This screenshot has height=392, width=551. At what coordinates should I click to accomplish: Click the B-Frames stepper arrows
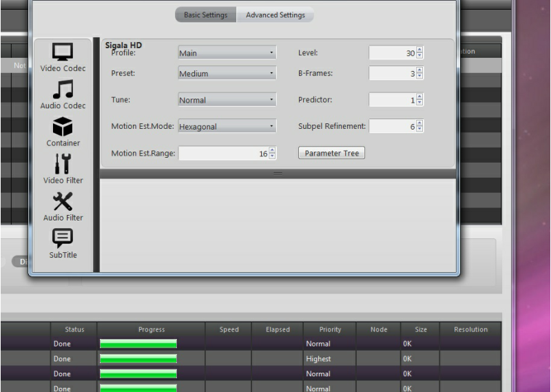pyautogui.click(x=420, y=74)
